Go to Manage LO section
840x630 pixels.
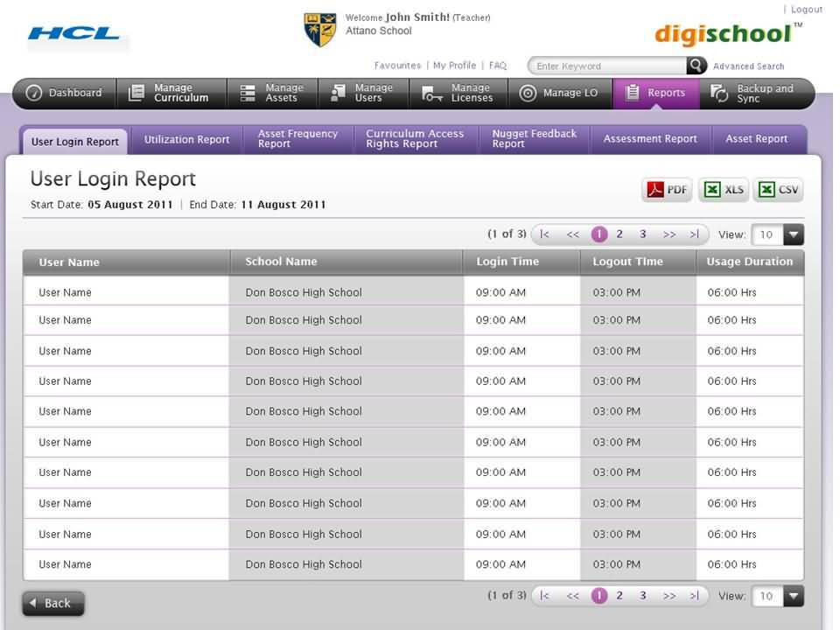click(x=559, y=93)
